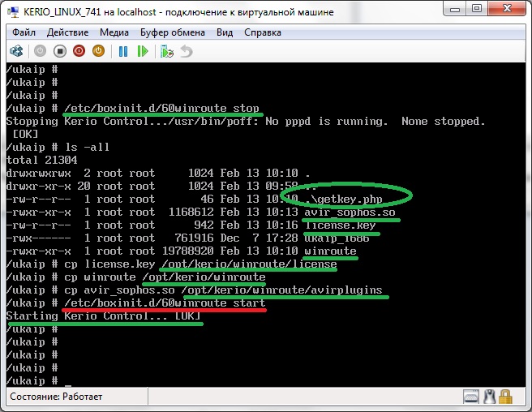
Task: Open the Медиа menu
Action: tap(114, 32)
